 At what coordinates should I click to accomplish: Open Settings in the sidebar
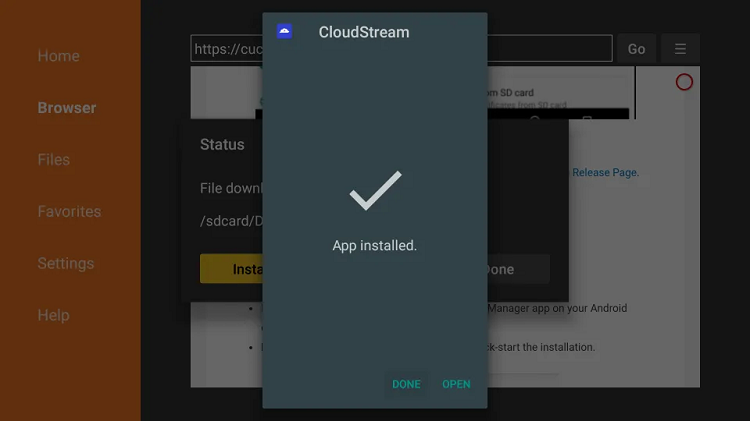[x=66, y=263]
